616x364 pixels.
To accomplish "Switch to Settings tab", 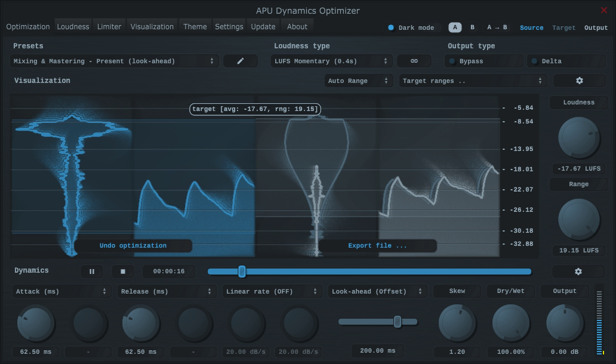I will click(x=229, y=27).
